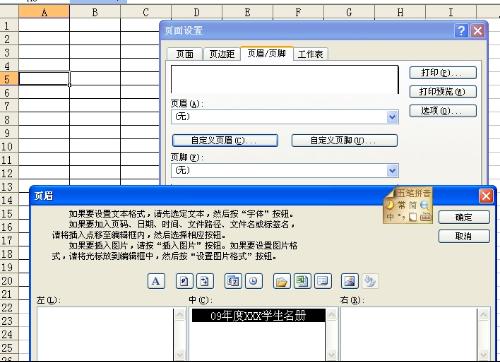Click into the 左(L) section edit box
The width and height of the screenshot is (500, 362).
tap(106, 334)
